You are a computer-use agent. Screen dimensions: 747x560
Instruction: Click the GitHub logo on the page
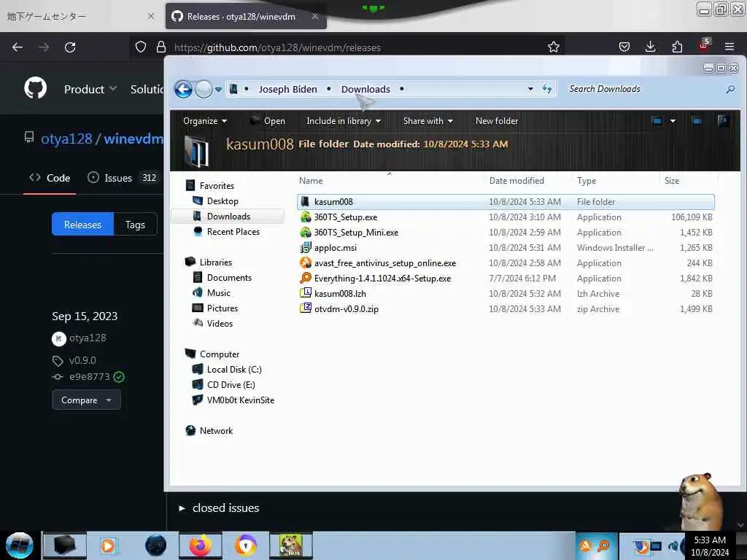pyautogui.click(x=36, y=88)
